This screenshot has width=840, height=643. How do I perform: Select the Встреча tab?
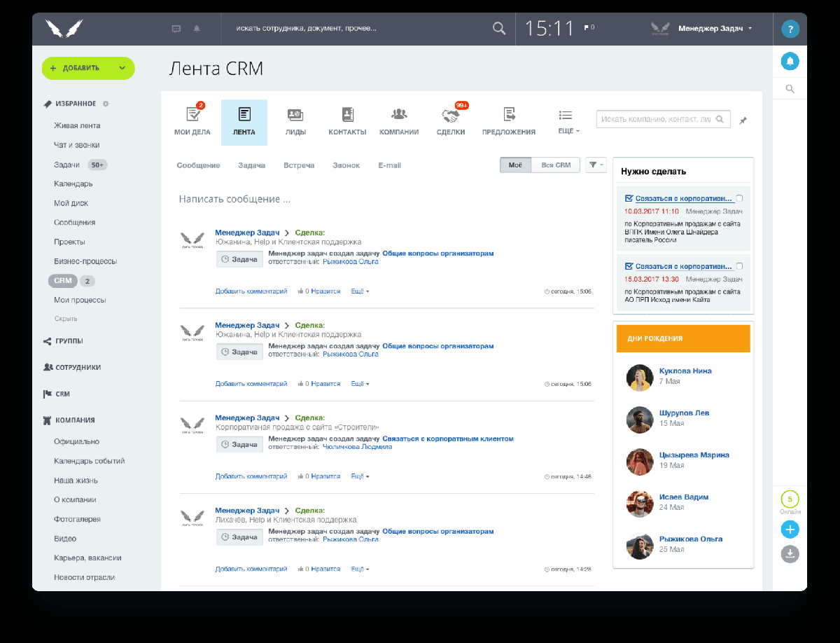299,165
